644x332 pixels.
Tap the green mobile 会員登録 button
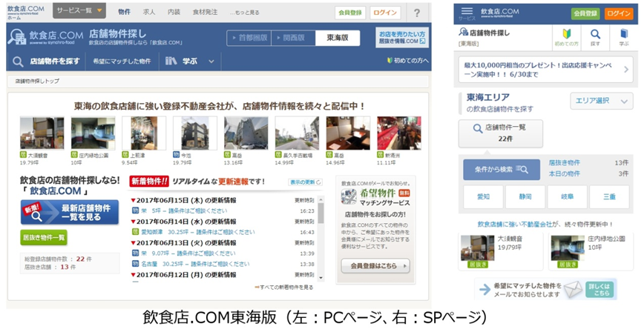click(585, 13)
